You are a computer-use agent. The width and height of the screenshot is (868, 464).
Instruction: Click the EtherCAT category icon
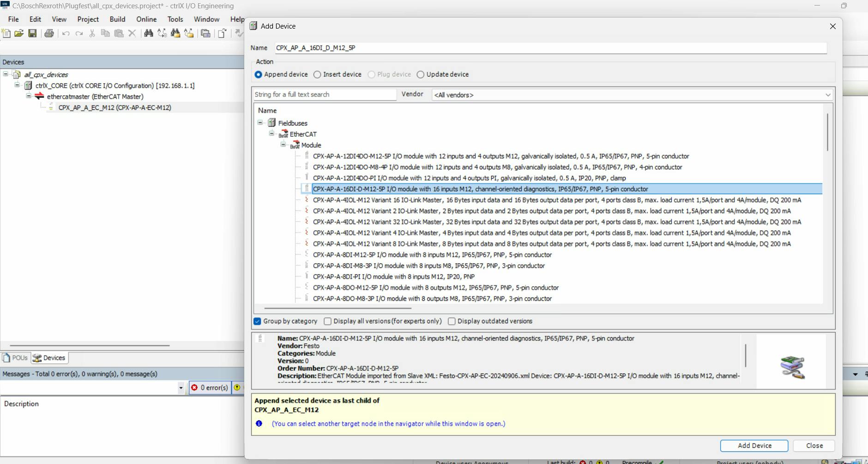(283, 134)
